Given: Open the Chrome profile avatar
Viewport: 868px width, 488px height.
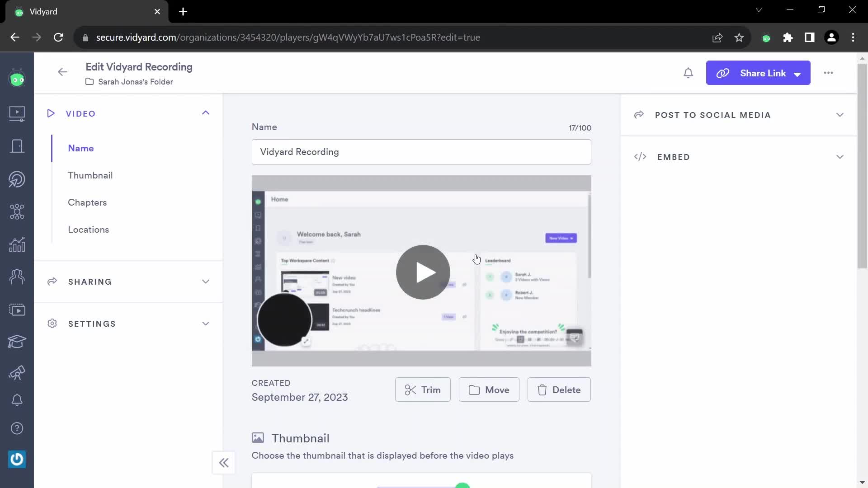Looking at the screenshot, I should point(831,38).
